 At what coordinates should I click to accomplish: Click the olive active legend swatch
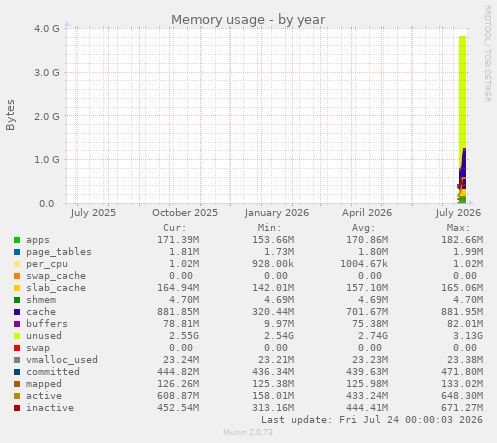tap(17, 396)
